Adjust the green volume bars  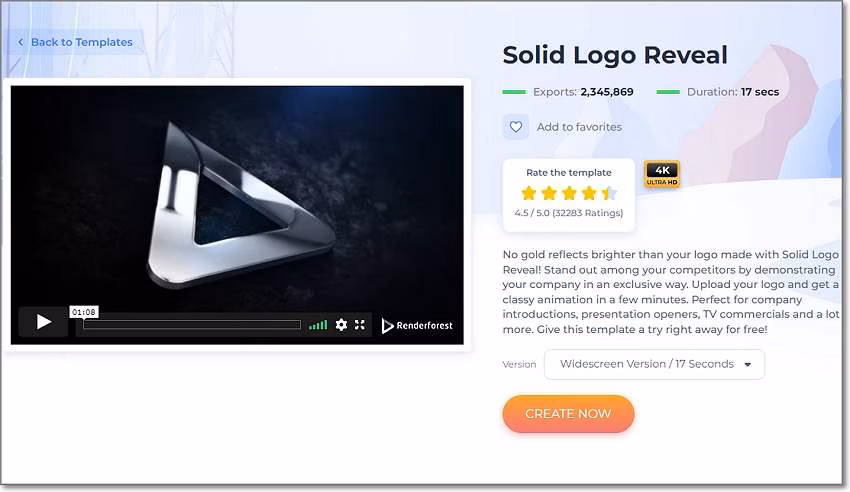click(318, 325)
